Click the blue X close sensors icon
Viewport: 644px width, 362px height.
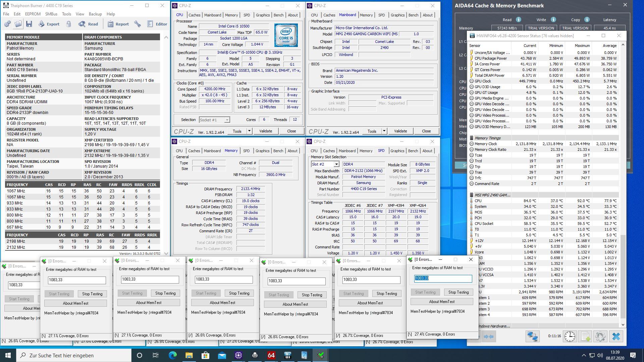point(616,336)
